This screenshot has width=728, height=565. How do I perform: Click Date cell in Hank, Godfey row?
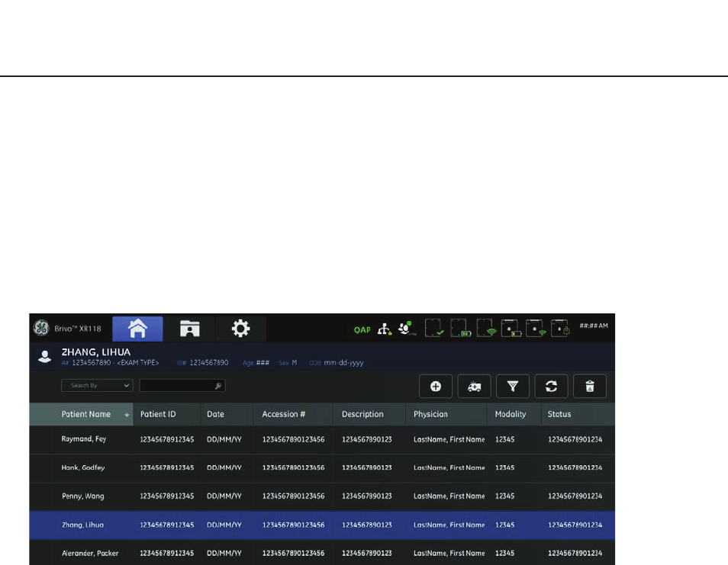click(224, 467)
